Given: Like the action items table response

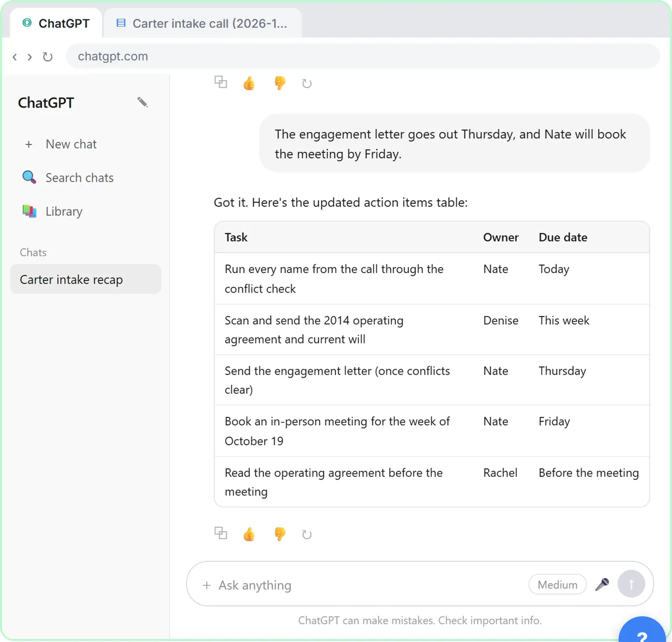Looking at the screenshot, I should point(249,534).
